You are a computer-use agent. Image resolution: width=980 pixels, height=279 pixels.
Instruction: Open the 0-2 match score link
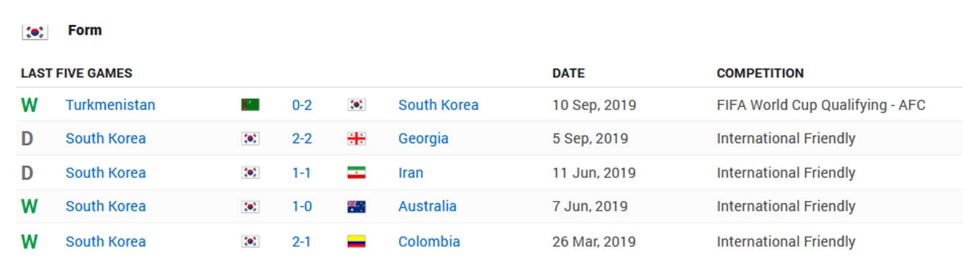point(302,105)
